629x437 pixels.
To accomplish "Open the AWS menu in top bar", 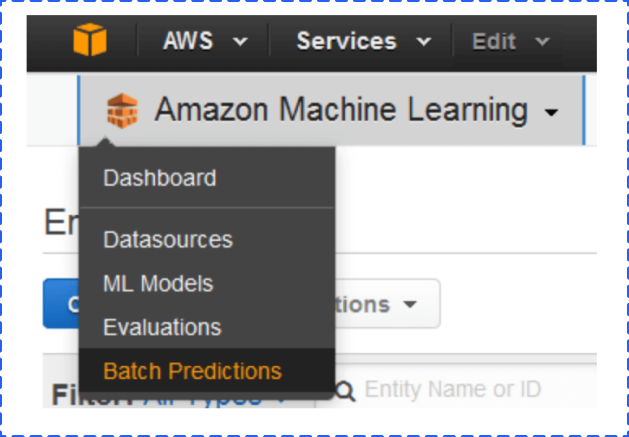I will [x=189, y=42].
